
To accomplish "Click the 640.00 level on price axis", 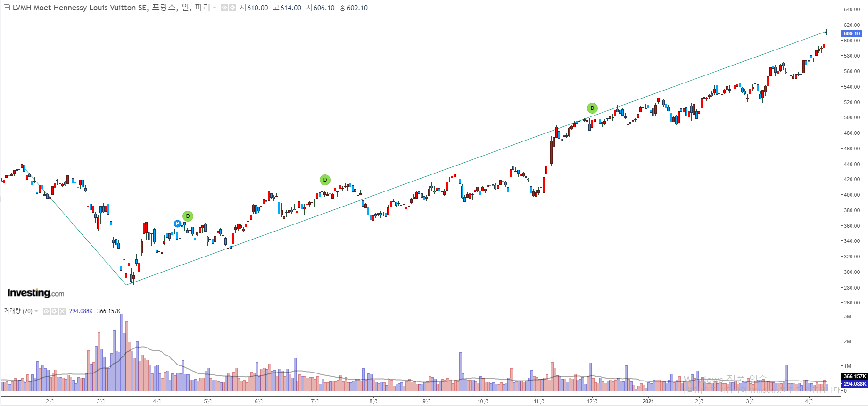I will 851,9.
